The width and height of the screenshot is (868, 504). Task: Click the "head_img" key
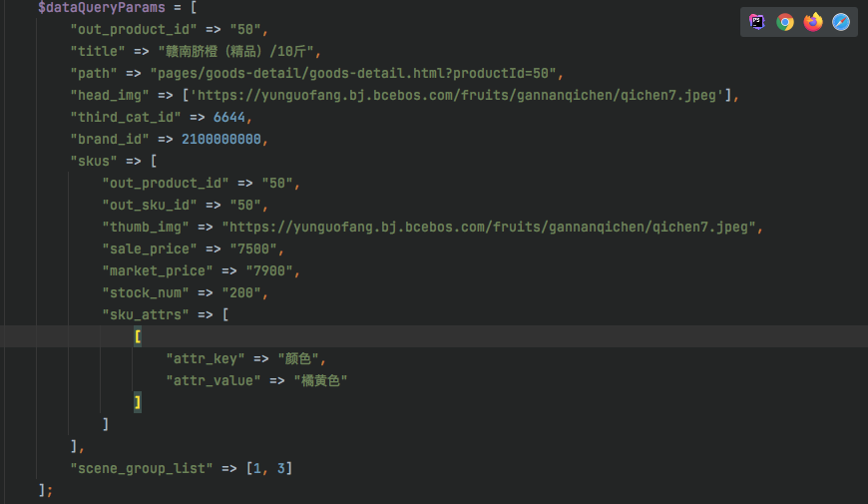click(110, 95)
